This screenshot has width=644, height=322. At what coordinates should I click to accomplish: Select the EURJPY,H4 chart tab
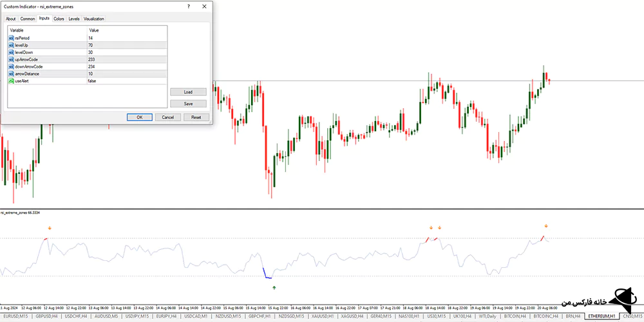coord(167,316)
